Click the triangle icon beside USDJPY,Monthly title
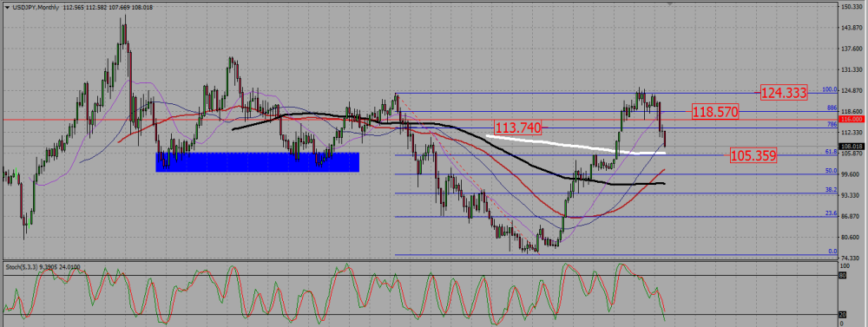The width and height of the screenshot is (868, 327). coord(7,7)
